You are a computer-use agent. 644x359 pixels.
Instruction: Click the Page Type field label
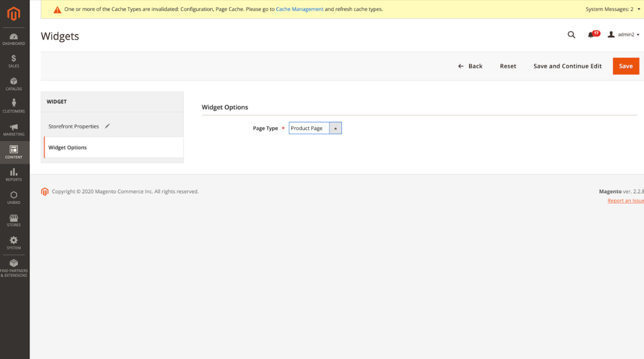pos(265,129)
